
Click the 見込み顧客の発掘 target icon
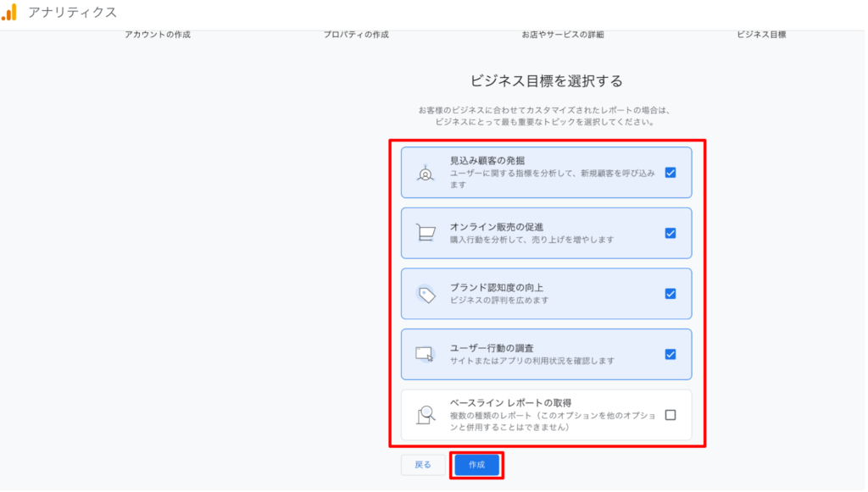tap(426, 173)
